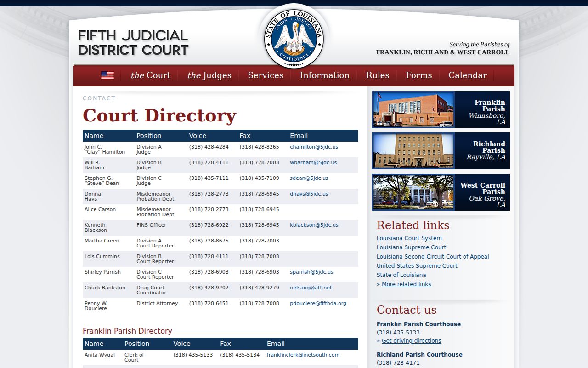This screenshot has height=368, width=588.
Task: Email kblackson@5jdc.us
Action: click(314, 225)
